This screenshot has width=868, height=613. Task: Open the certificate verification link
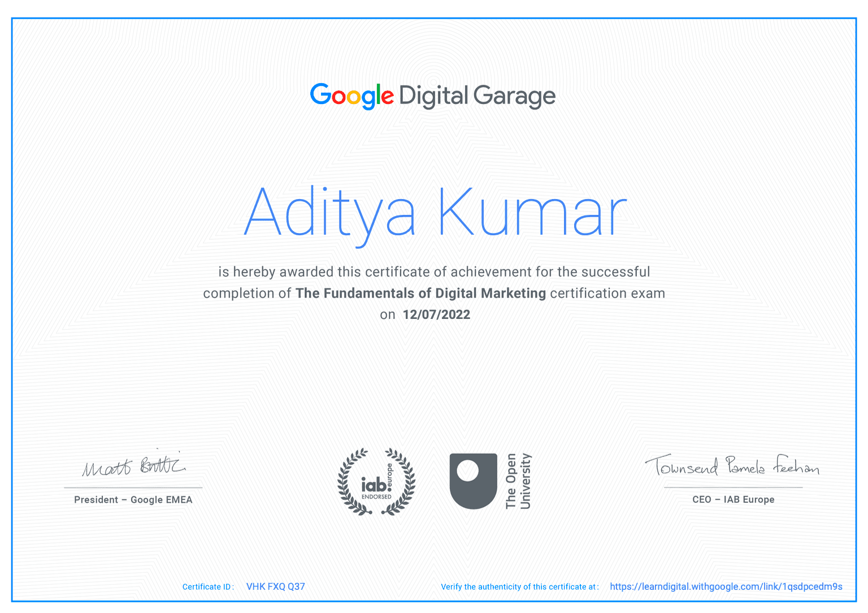click(726, 587)
